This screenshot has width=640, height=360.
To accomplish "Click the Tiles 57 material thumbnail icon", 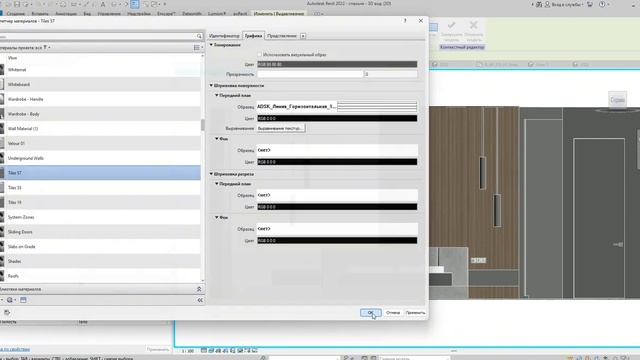I will click(x=2, y=173).
